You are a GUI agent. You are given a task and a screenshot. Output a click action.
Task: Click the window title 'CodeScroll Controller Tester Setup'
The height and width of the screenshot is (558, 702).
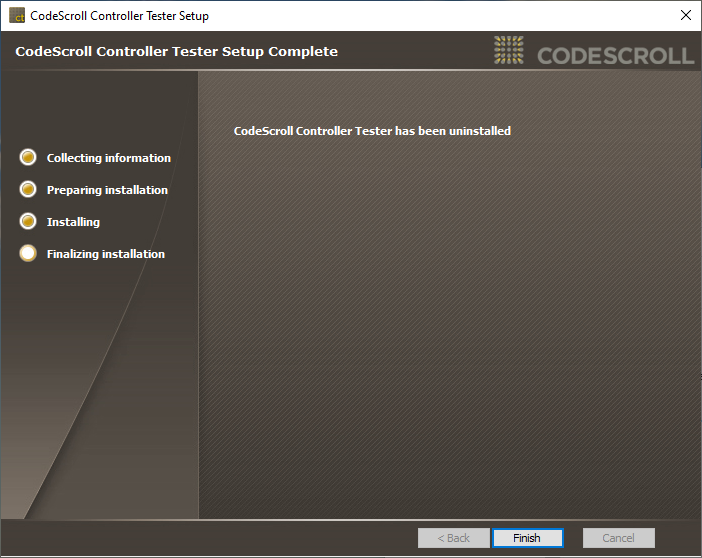point(120,16)
